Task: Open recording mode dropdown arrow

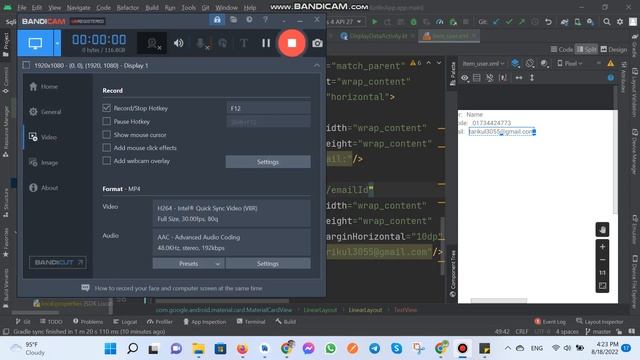Action: coord(57,43)
